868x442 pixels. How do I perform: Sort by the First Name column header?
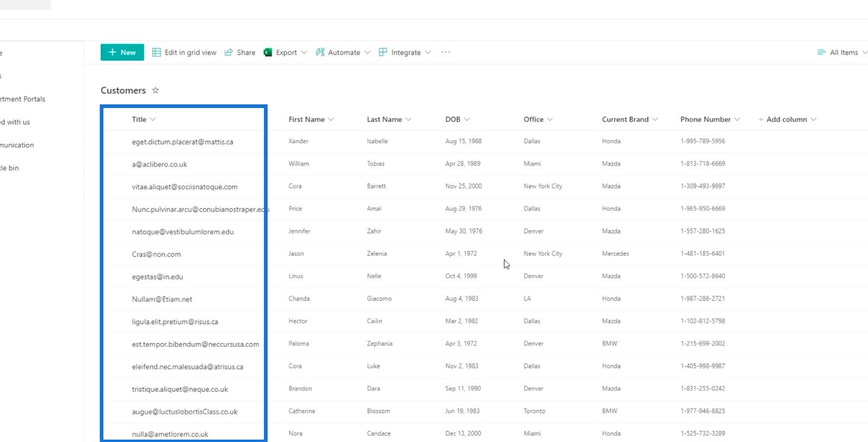tap(307, 119)
